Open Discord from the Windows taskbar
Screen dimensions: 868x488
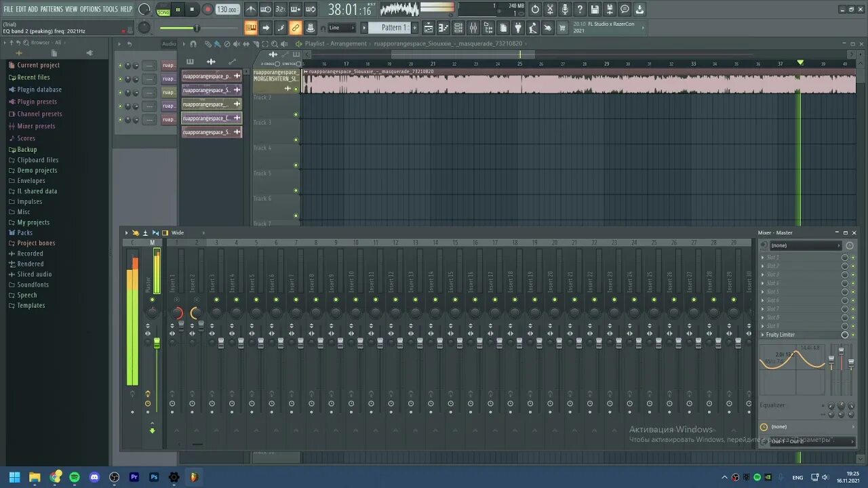[94, 477]
